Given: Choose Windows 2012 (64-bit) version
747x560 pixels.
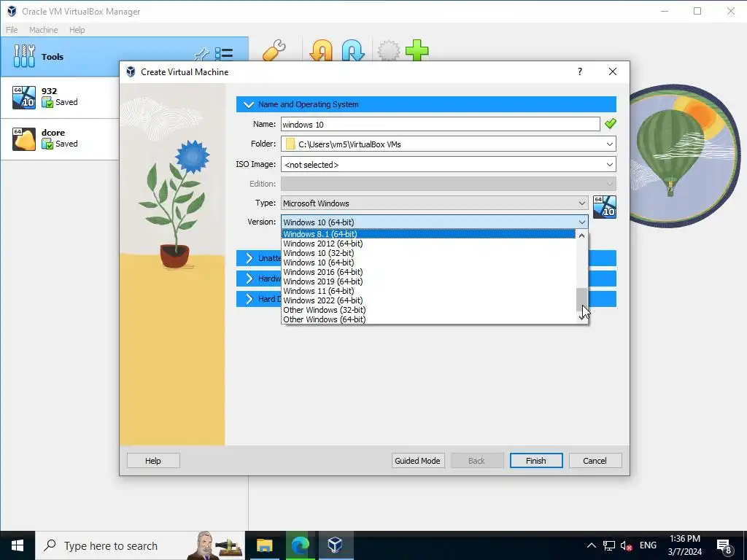Looking at the screenshot, I should 428,244.
